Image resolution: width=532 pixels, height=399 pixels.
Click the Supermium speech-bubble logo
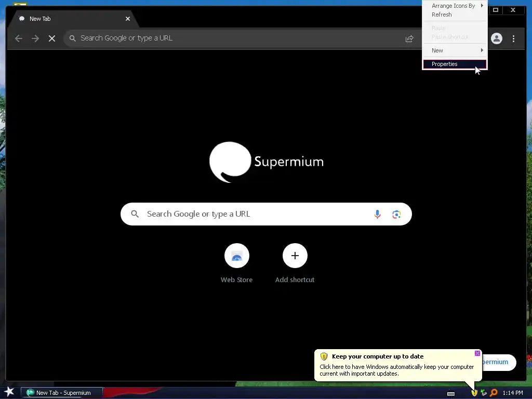point(230,162)
